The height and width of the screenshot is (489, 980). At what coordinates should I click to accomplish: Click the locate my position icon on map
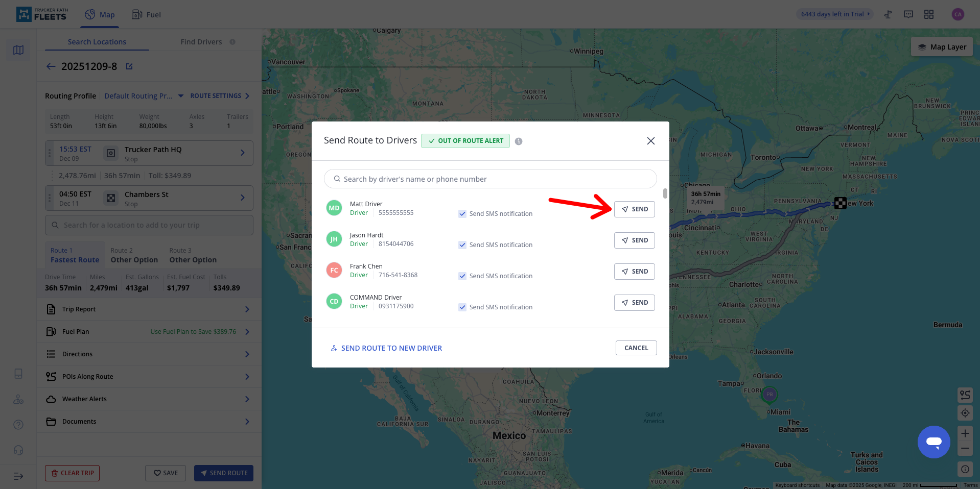(965, 412)
